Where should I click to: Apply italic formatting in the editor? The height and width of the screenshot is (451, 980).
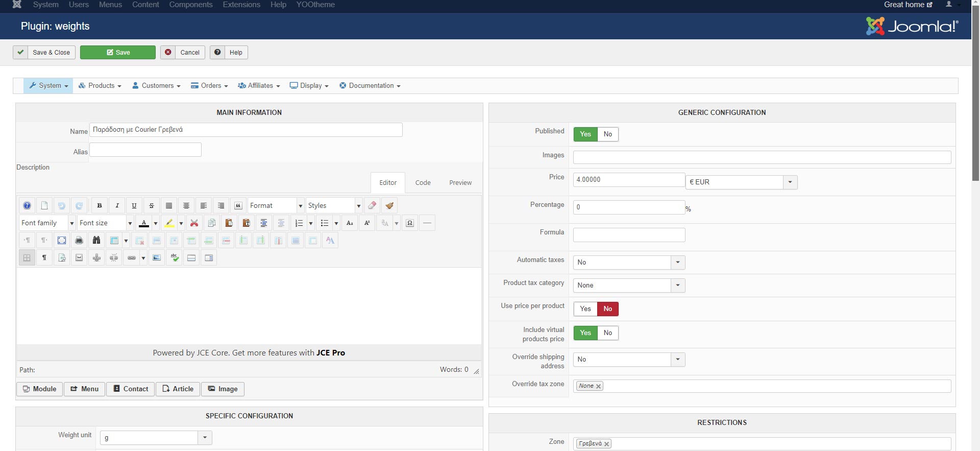117,205
